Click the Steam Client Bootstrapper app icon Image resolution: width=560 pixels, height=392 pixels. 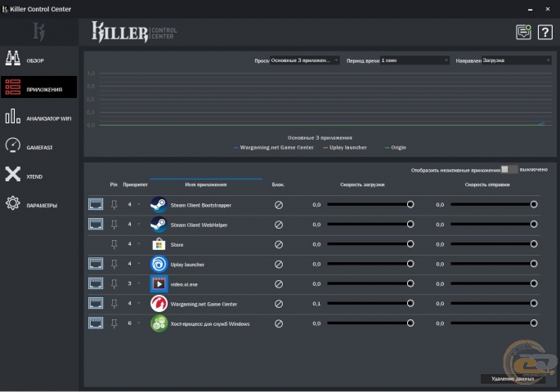[x=159, y=205]
